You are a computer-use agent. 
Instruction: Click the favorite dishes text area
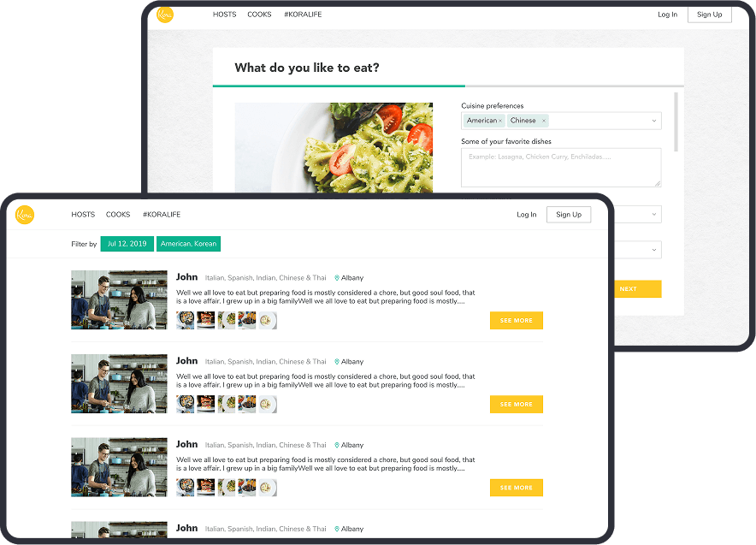pyautogui.click(x=561, y=168)
